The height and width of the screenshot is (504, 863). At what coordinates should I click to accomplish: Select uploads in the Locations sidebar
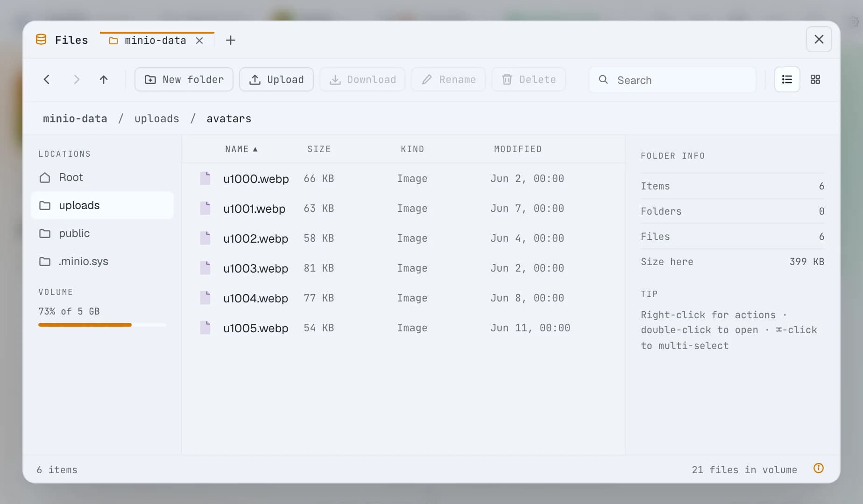click(x=102, y=205)
